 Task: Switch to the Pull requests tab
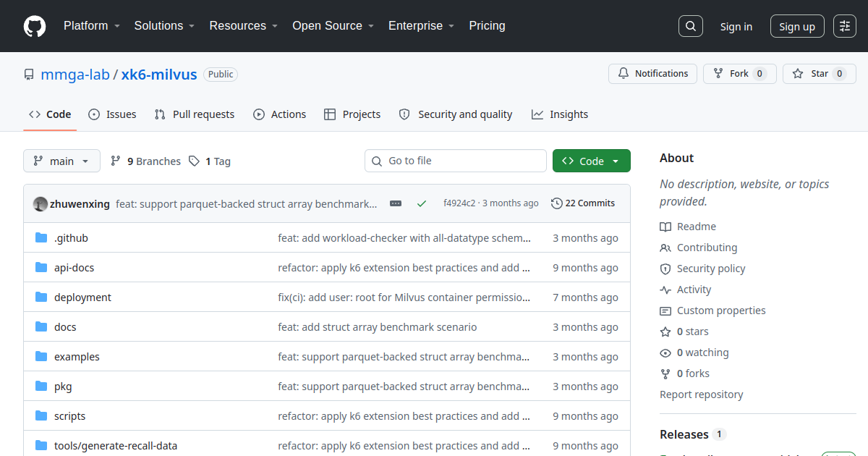pyautogui.click(x=195, y=114)
